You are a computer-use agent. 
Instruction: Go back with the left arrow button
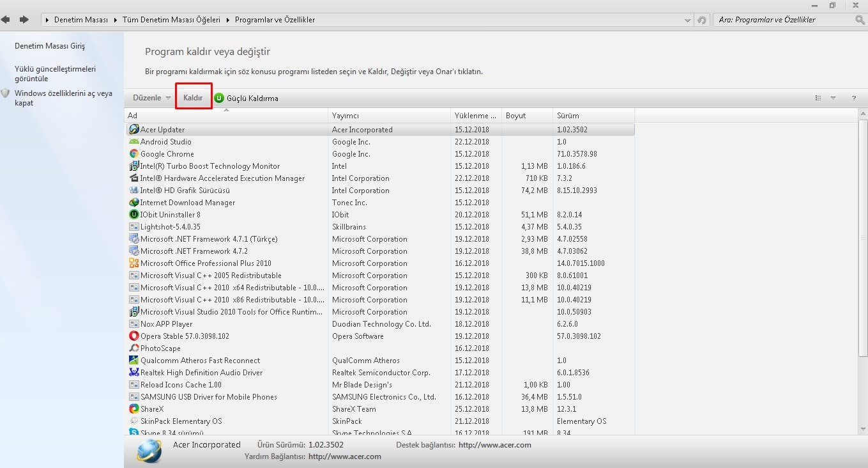[6, 20]
